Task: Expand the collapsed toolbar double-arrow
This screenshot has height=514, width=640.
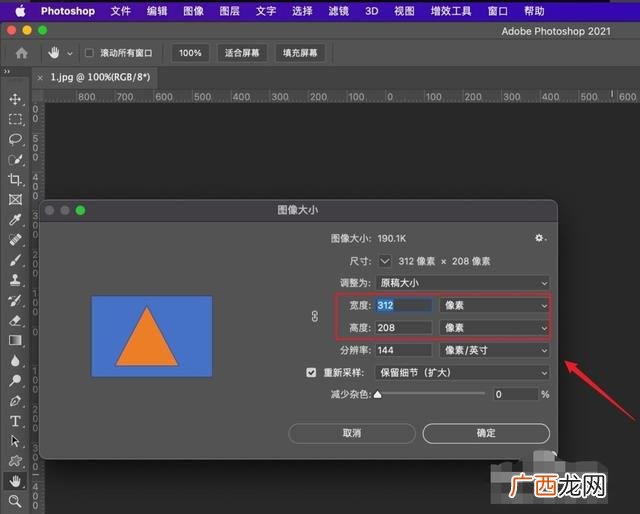Action: pos(7,71)
